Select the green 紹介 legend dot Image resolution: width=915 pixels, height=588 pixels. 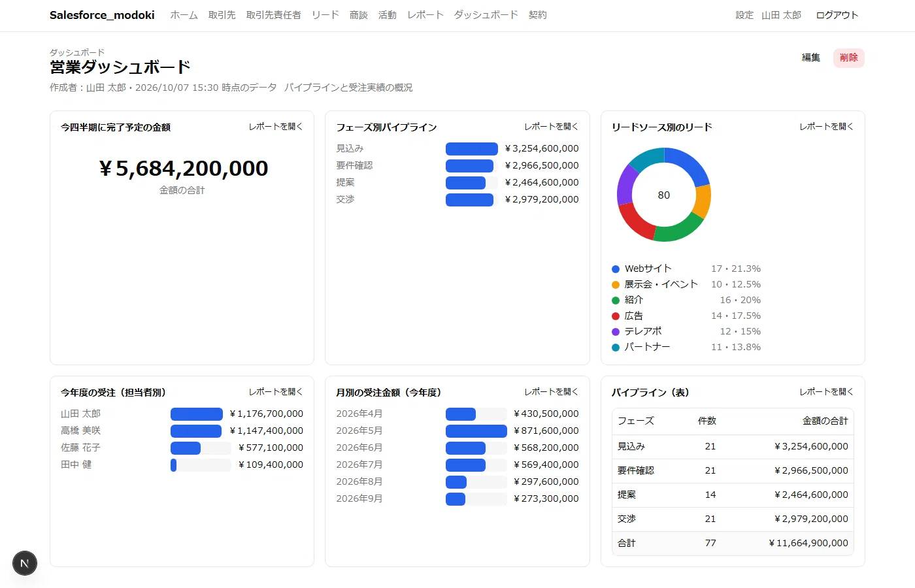point(616,301)
